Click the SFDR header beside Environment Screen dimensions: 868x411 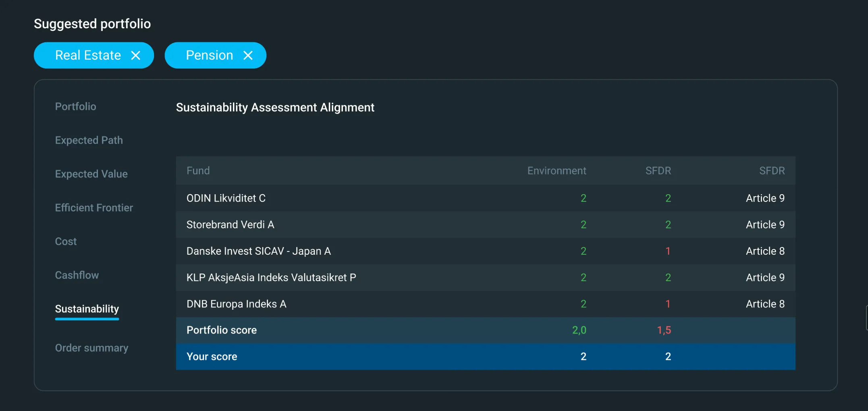coord(658,170)
